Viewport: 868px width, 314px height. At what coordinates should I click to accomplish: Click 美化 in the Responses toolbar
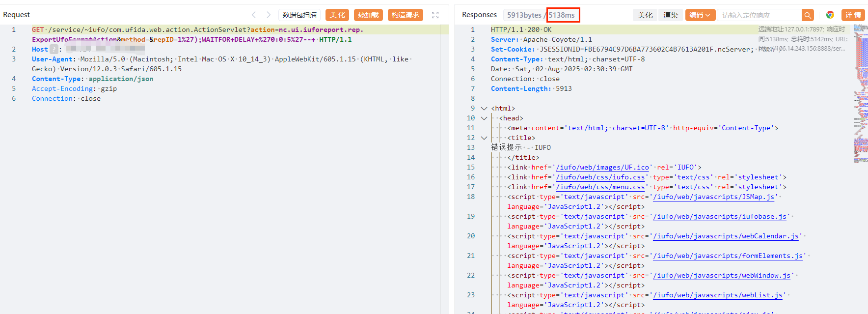645,15
